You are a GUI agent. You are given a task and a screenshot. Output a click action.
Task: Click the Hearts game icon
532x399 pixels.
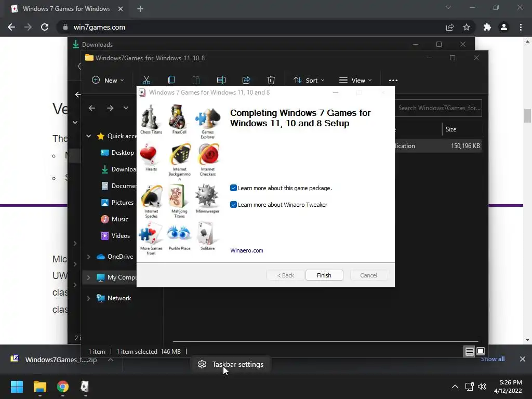[149, 154]
